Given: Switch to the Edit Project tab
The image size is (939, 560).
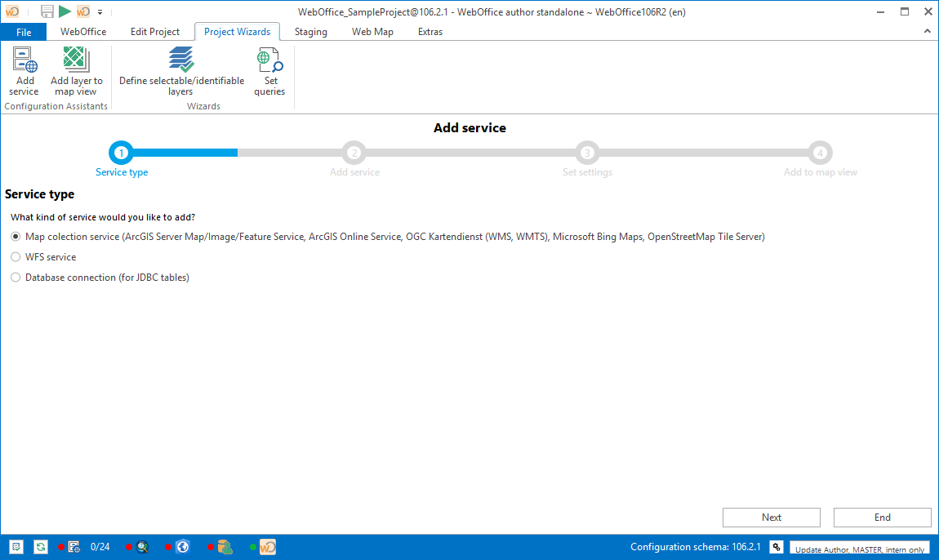Looking at the screenshot, I should [155, 32].
